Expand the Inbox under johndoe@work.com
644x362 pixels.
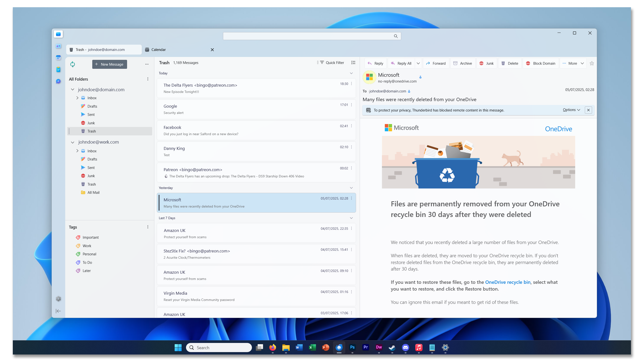click(77, 151)
